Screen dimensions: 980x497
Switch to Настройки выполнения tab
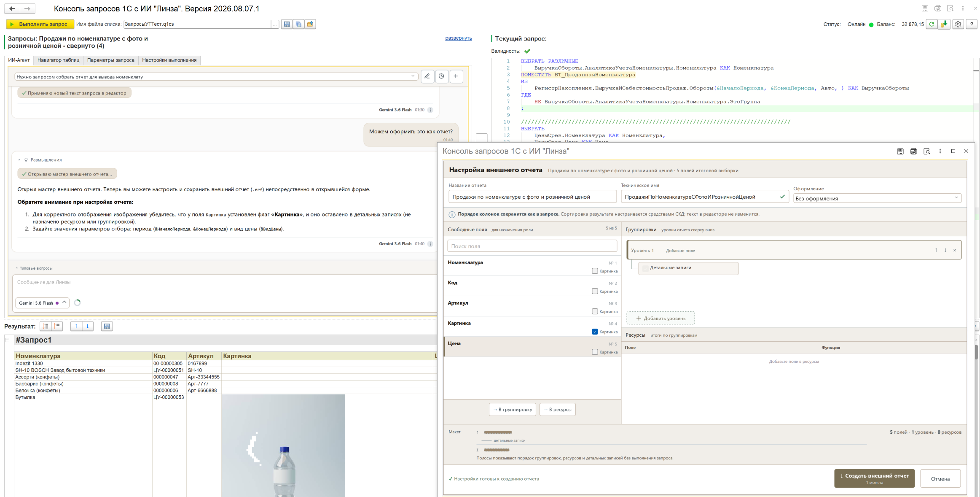(169, 60)
